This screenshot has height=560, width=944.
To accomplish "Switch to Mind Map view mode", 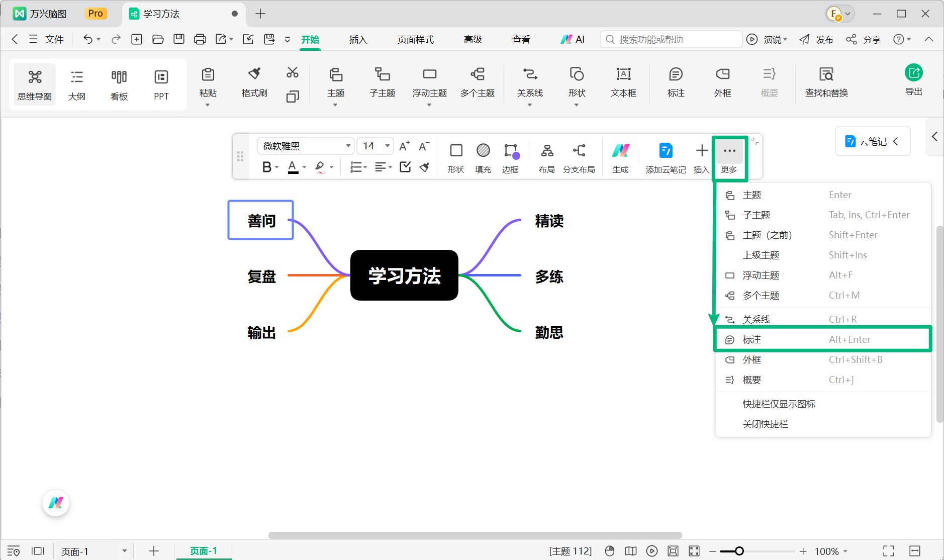I will (35, 84).
